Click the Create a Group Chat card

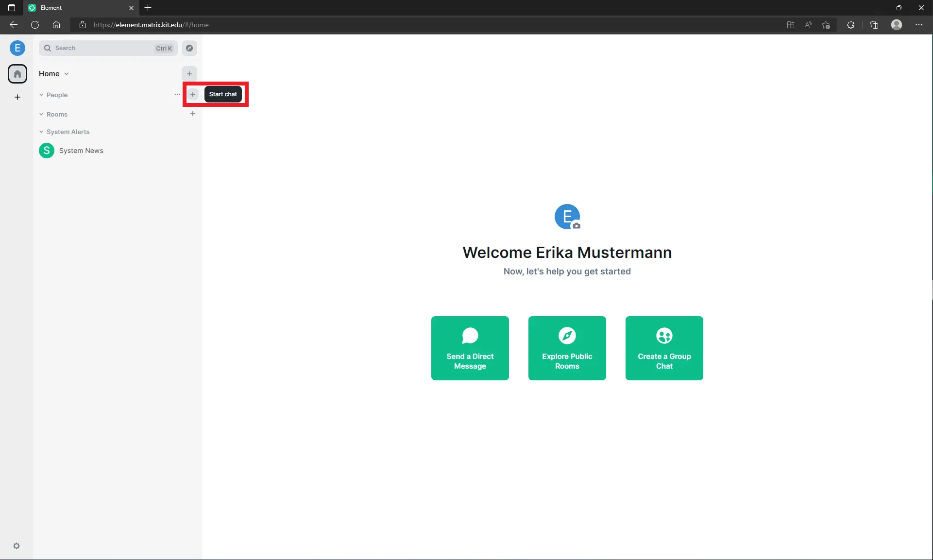pos(664,348)
